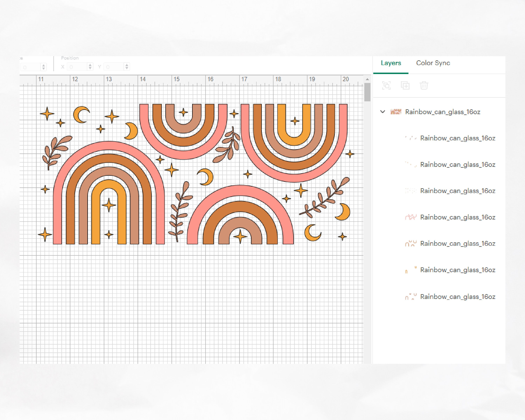Click the Delete layer trash icon
Image resolution: width=525 pixels, height=420 pixels.
tap(424, 85)
